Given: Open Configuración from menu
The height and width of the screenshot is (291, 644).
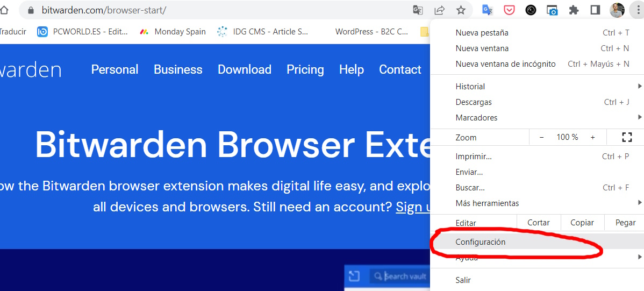Looking at the screenshot, I should click(537, 242).
